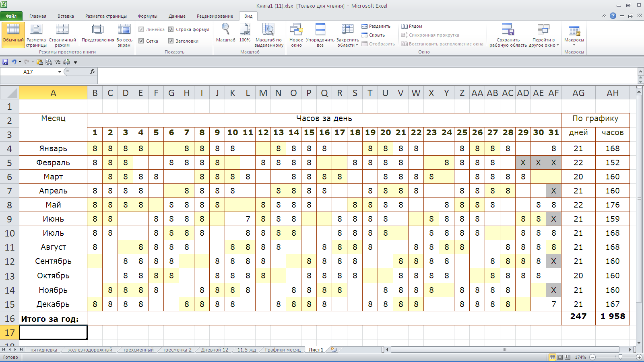The width and height of the screenshot is (644, 362).
Task: Set zoom to 100% using ribbon button
Action: point(245,33)
